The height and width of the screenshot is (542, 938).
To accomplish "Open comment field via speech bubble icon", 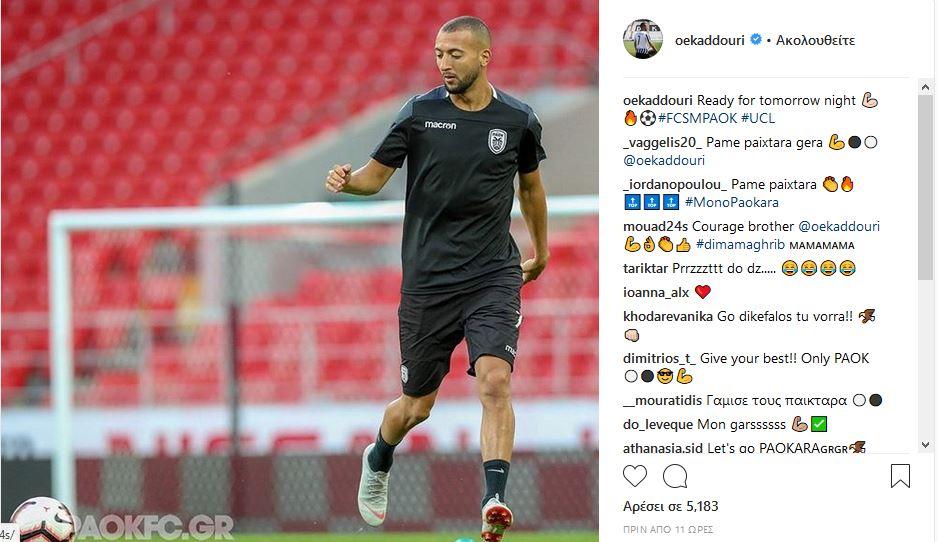I will click(x=675, y=476).
